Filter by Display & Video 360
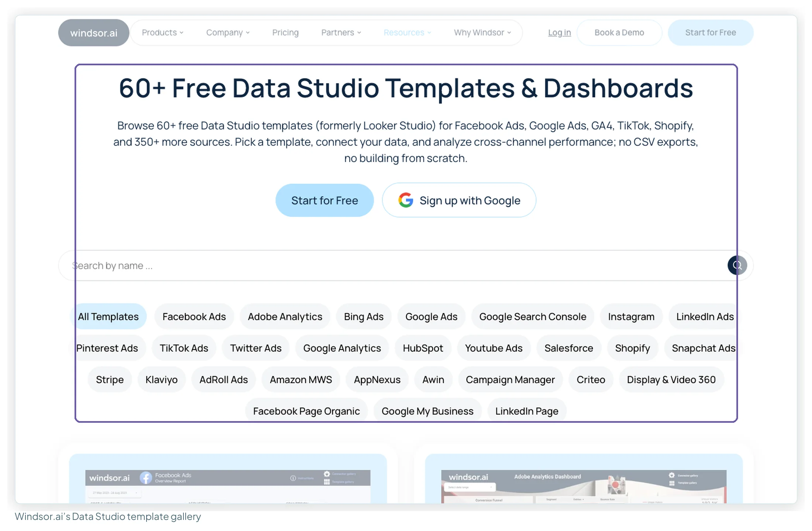The height and width of the screenshot is (531, 812). click(671, 379)
